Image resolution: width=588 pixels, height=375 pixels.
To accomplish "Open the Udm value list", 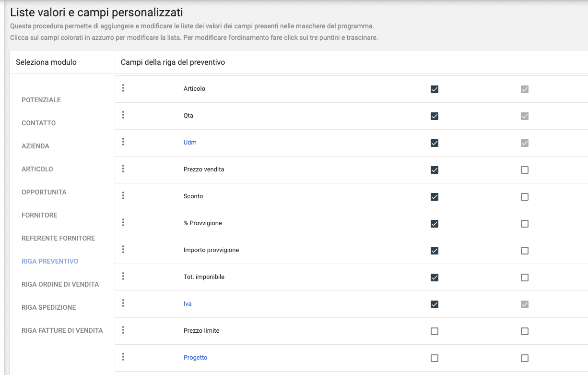I will coord(190,143).
